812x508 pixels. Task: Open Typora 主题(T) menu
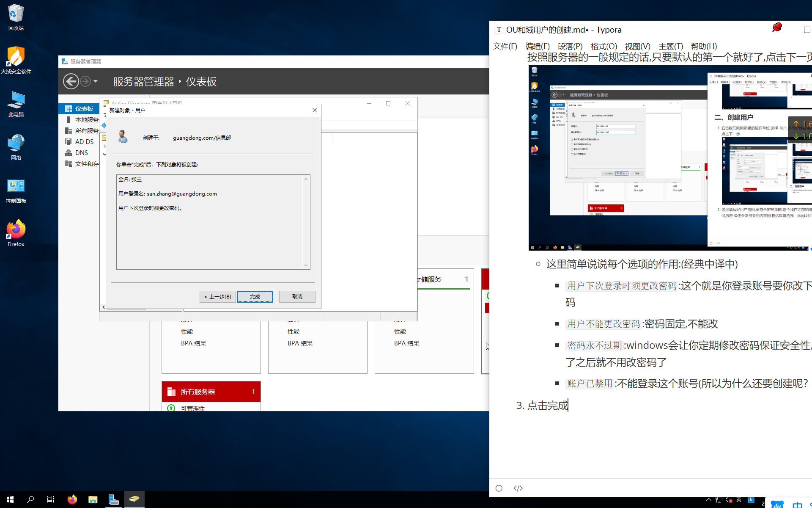(x=671, y=46)
